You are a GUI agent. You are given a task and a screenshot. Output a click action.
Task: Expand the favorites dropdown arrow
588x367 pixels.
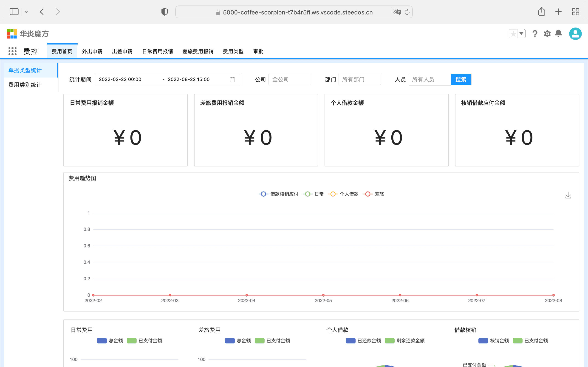[521, 34]
